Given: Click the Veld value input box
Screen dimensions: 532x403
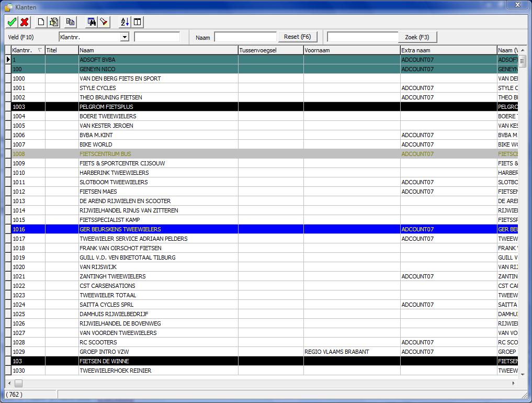Looking at the screenshot, I should click(157, 37).
